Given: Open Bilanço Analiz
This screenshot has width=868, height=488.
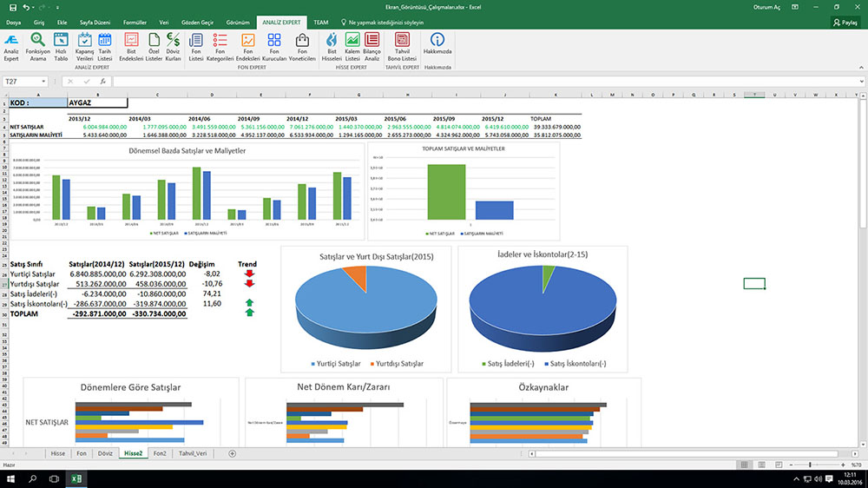Looking at the screenshot, I should (372, 47).
